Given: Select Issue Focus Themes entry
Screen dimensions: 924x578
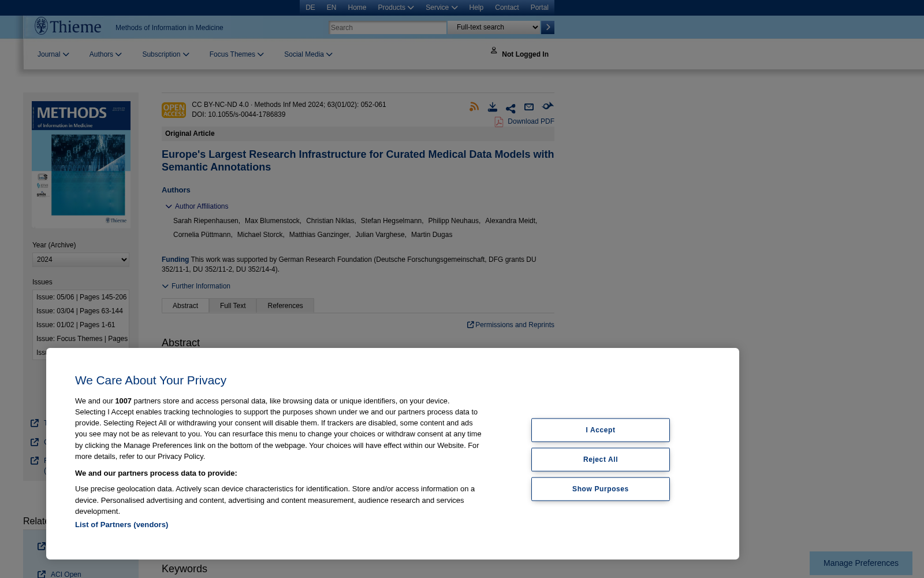Looking at the screenshot, I should pos(82,339).
